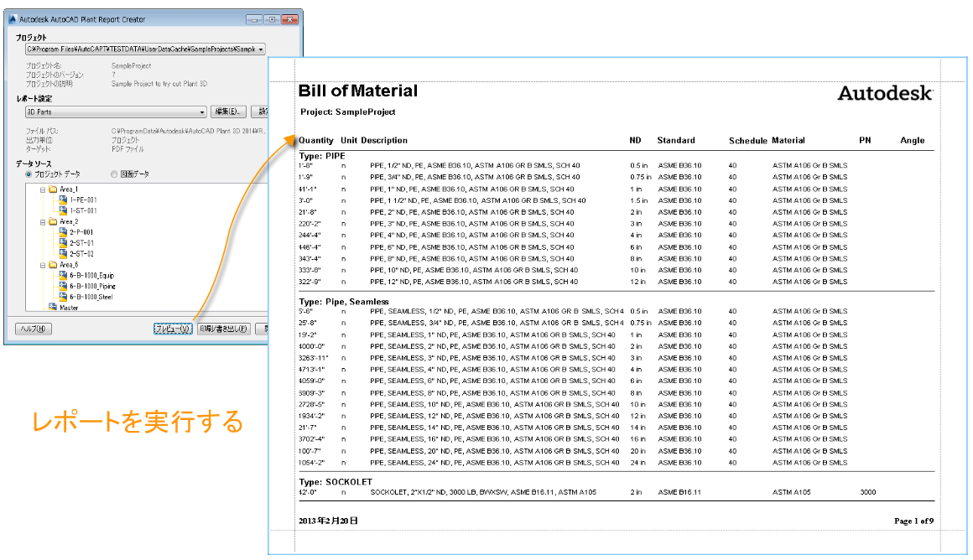Image resolution: width=973 pixels, height=560 pixels.
Task: Click 'Sample Project to try out Plant 3D' description
Action: [x=159, y=84]
